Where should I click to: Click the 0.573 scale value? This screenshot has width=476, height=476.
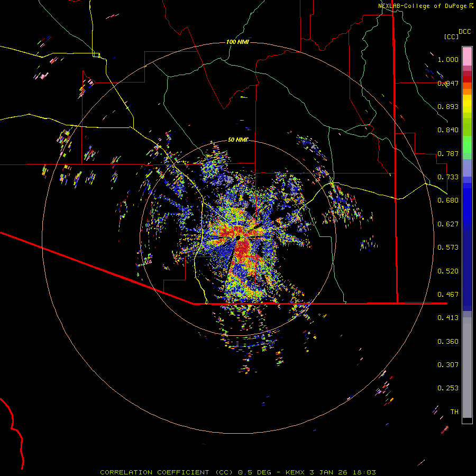[448, 248]
